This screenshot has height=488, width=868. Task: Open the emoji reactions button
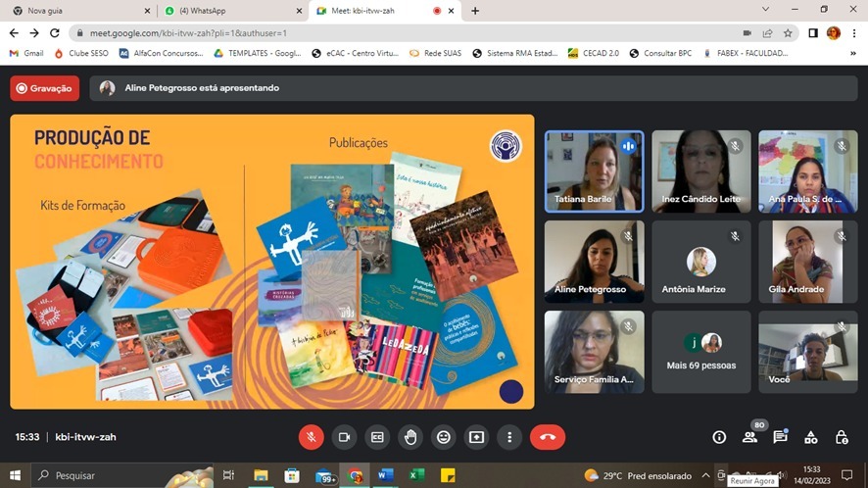click(x=444, y=437)
